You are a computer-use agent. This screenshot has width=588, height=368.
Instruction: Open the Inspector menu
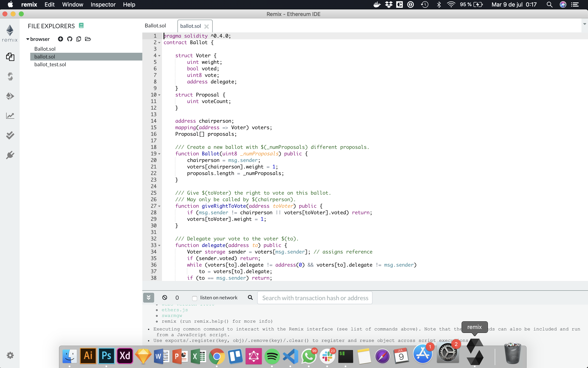pyautogui.click(x=103, y=4)
